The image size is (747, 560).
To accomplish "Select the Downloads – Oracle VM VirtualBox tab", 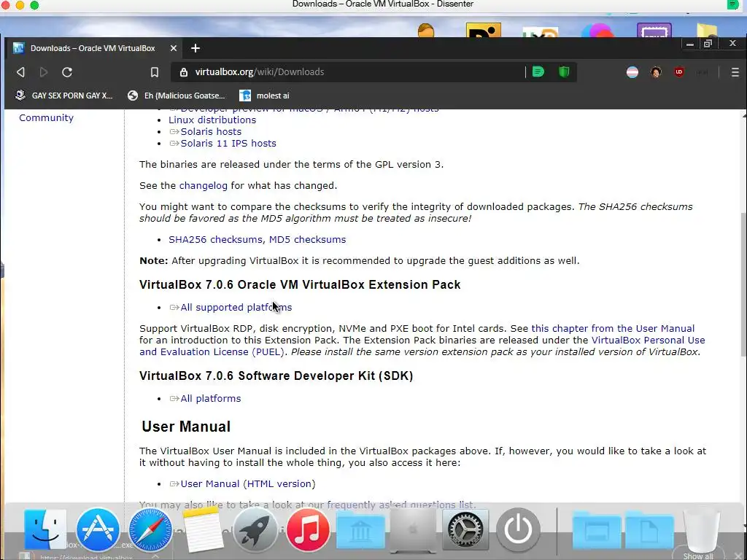I will [x=93, y=48].
